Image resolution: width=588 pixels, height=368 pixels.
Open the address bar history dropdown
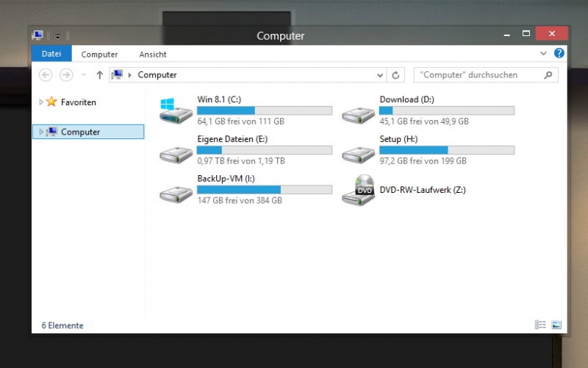pos(380,75)
